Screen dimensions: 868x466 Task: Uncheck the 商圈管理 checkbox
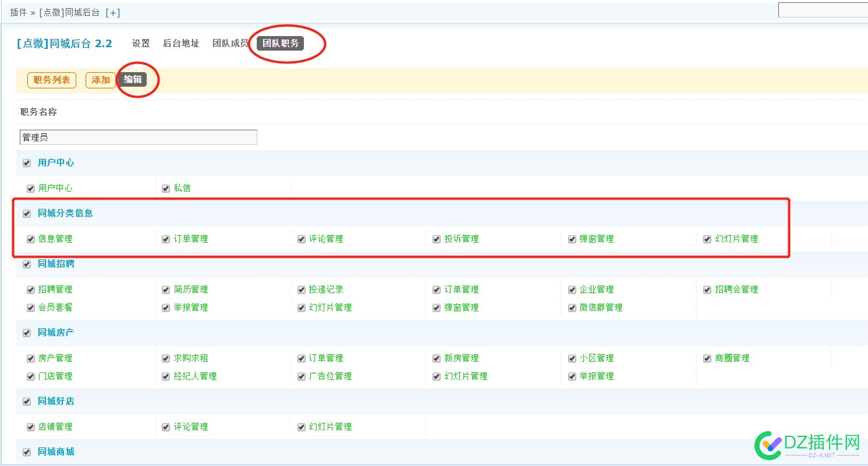click(707, 358)
